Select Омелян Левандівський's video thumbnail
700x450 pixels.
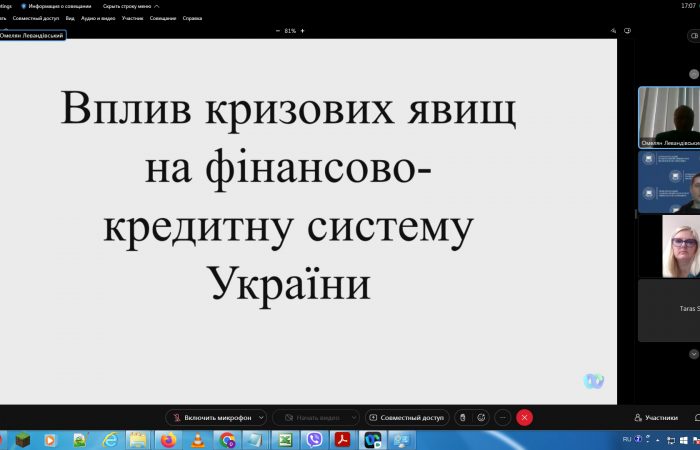(x=669, y=117)
